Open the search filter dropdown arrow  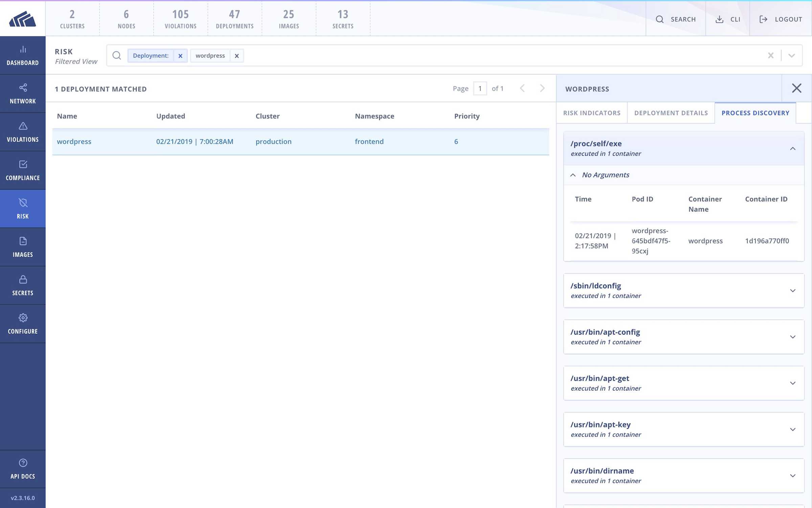pyautogui.click(x=791, y=56)
